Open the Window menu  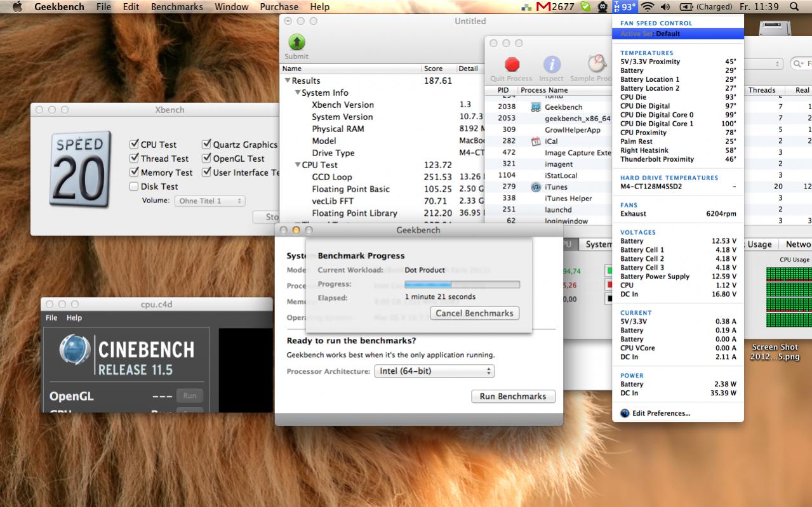click(x=232, y=7)
